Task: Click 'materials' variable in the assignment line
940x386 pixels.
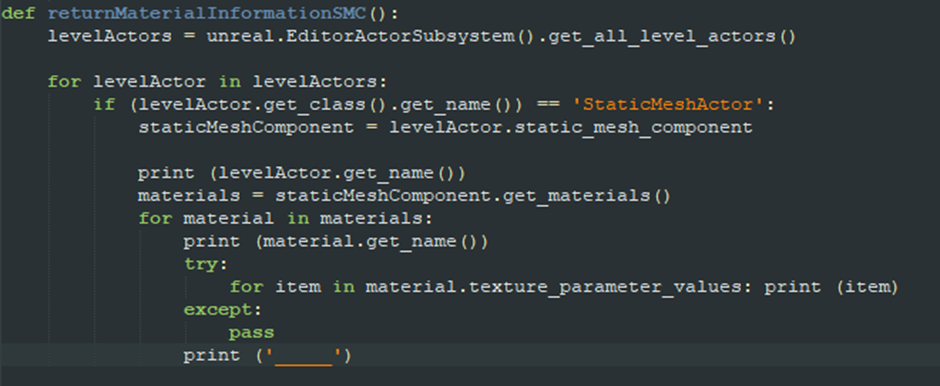Action: tap(189, 196)
